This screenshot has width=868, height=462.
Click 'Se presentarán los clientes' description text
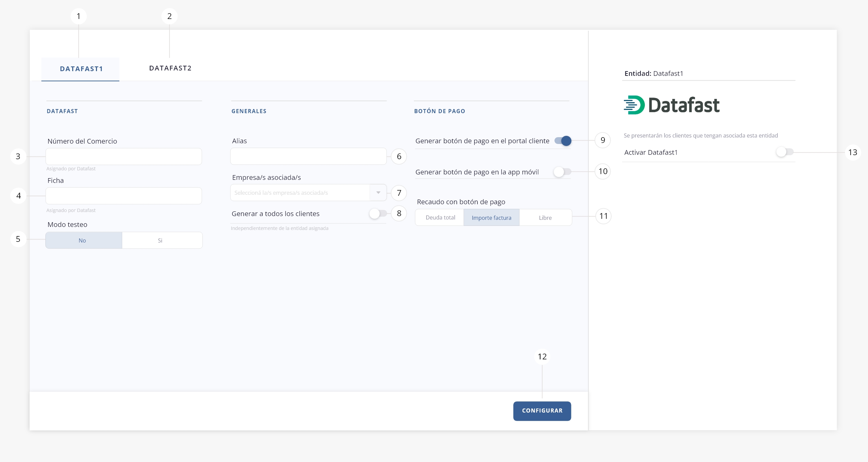[701, 135]
